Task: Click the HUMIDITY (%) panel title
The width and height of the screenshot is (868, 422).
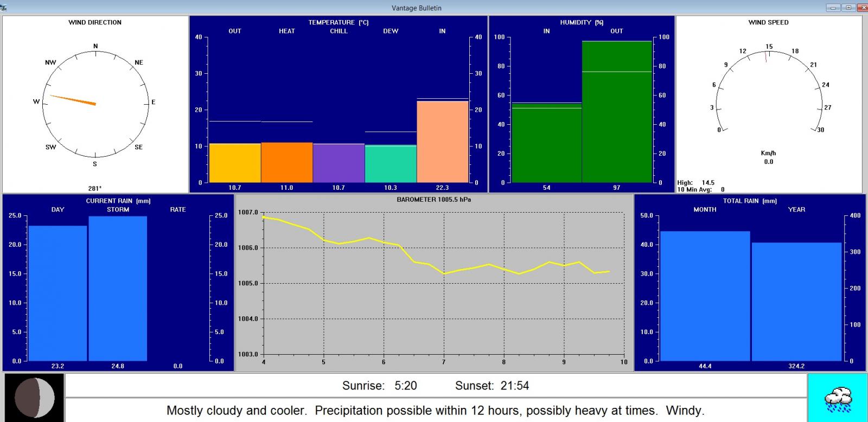Action: [582, 22]
